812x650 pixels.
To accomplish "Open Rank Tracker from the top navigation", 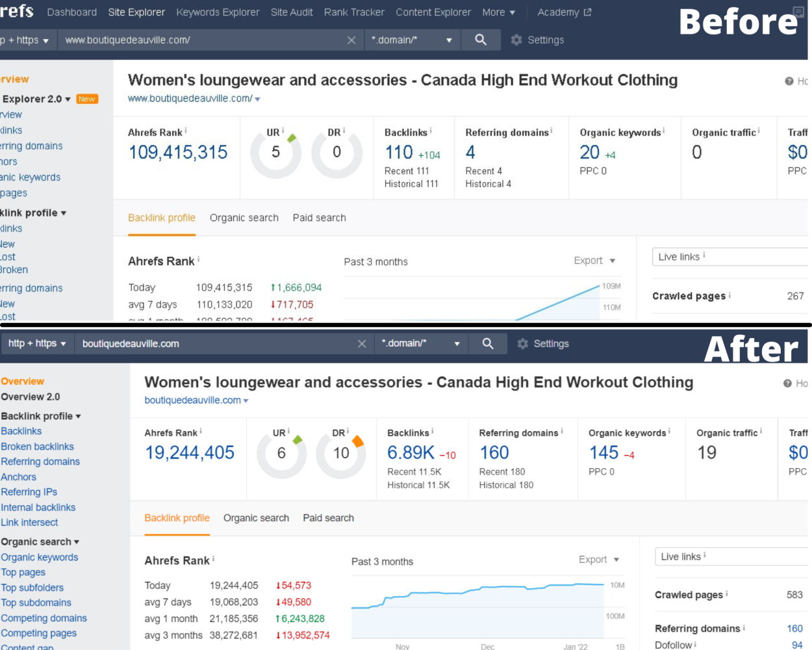I will [x=354, y=12].
